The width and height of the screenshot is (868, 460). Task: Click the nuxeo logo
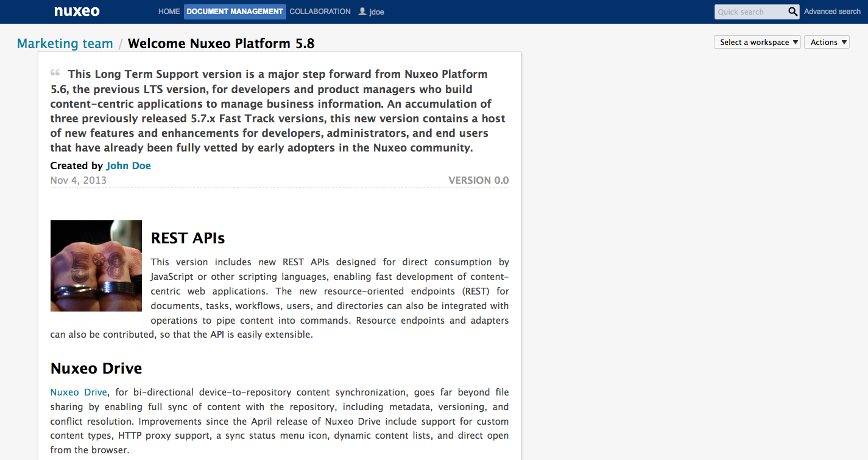(x=77, y=12)
